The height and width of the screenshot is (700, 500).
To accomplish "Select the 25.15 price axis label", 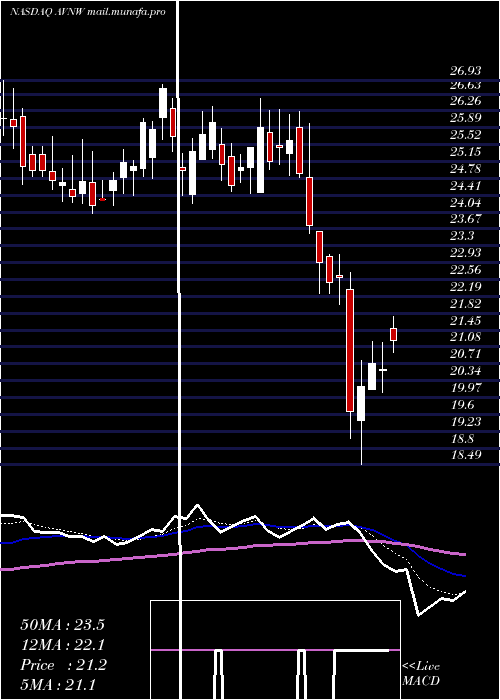I will click(x=466, y=152).
